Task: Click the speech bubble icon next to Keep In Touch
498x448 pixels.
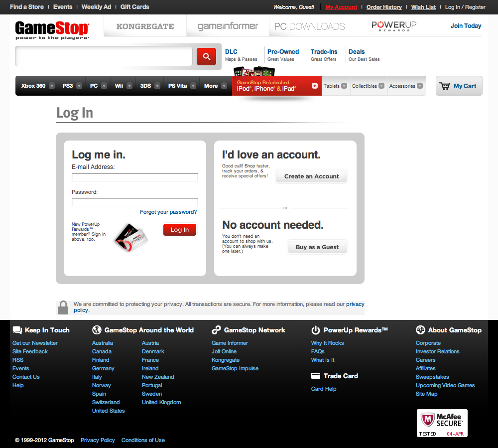Action: [x=17, y=330]
